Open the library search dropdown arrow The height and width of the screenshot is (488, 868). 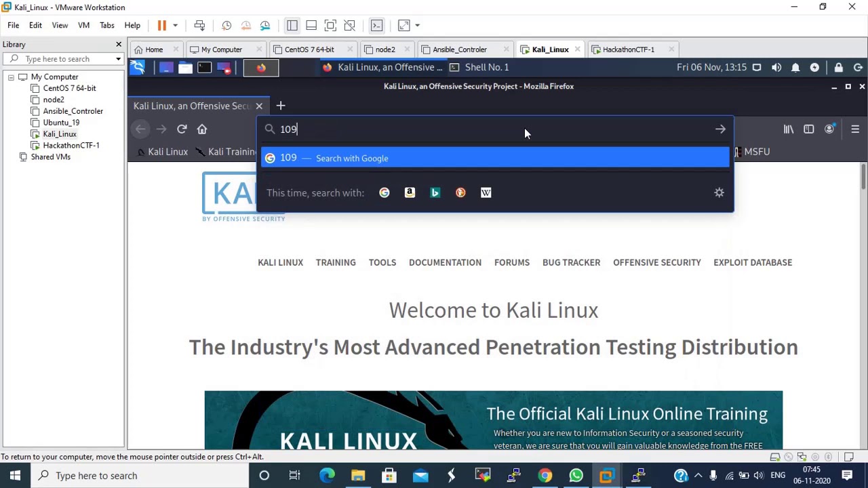pyautogui.click(x=118, y=59)
